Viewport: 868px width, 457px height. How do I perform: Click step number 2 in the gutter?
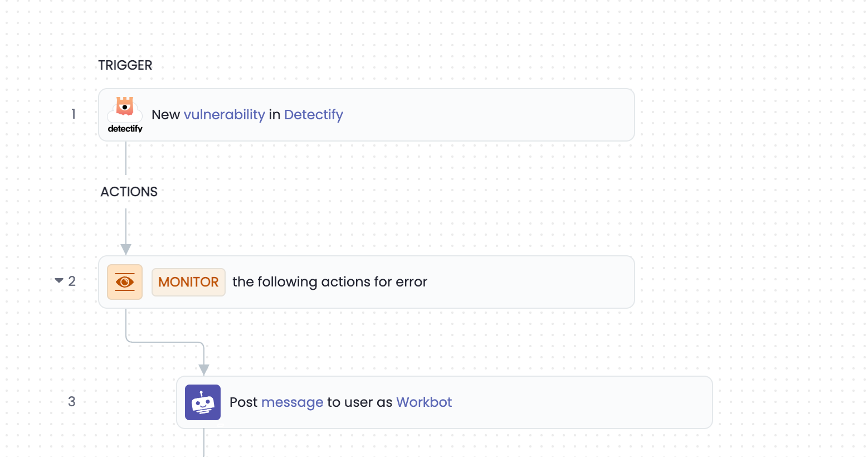coord(72,281)
